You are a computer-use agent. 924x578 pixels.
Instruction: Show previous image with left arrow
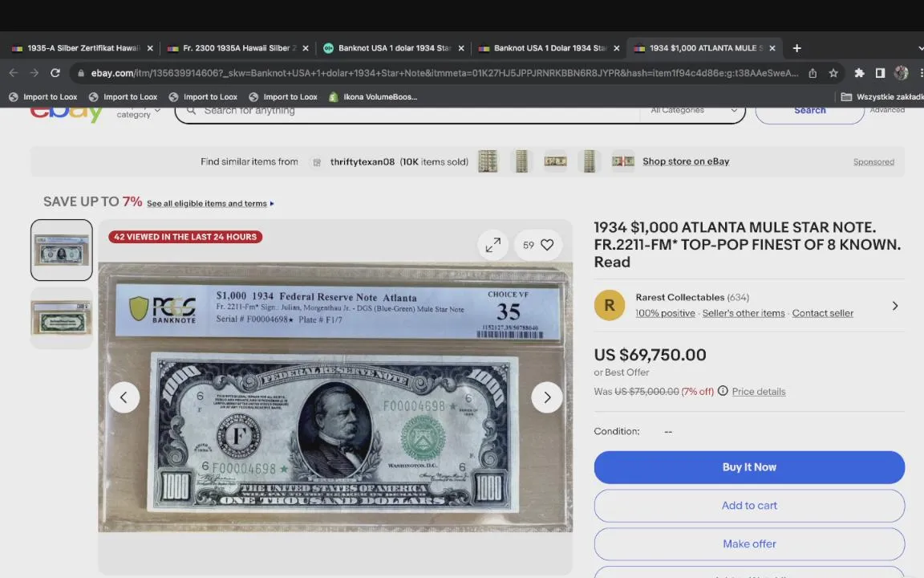coord(124,397)
